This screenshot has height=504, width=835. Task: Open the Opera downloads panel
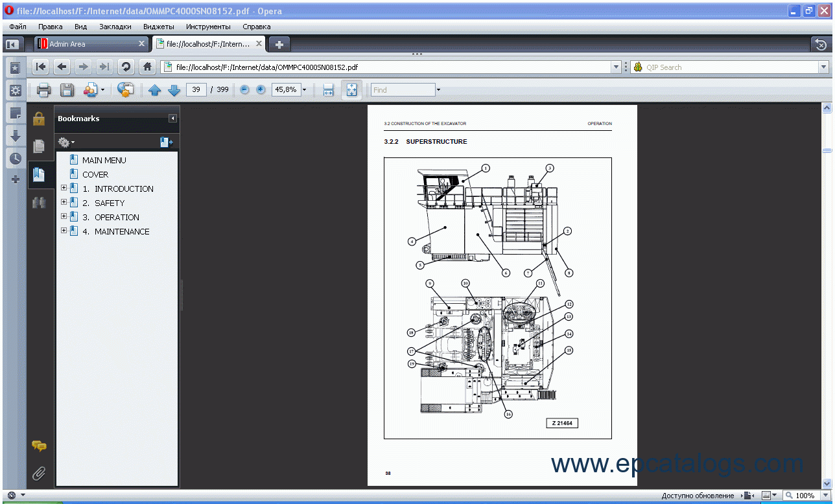(15, 136)
